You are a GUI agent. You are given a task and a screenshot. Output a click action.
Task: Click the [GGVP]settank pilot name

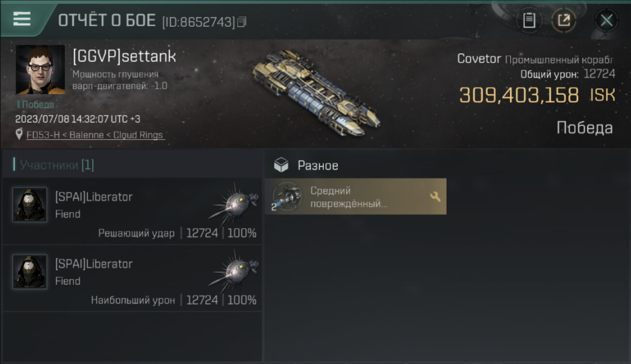[x=124, y=56]
